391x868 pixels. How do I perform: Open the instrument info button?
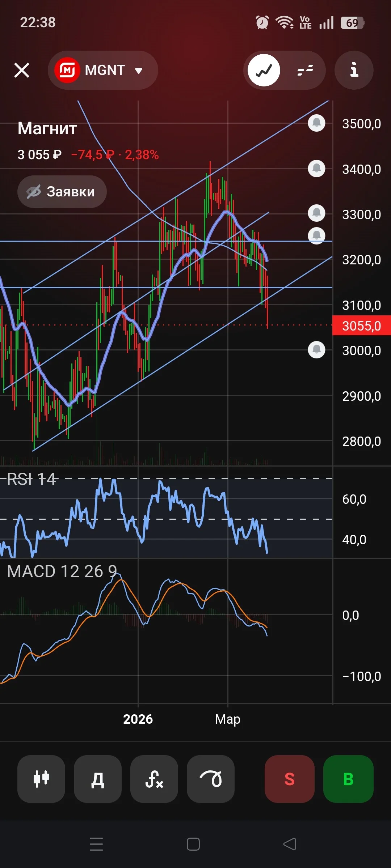pos(354,70)
